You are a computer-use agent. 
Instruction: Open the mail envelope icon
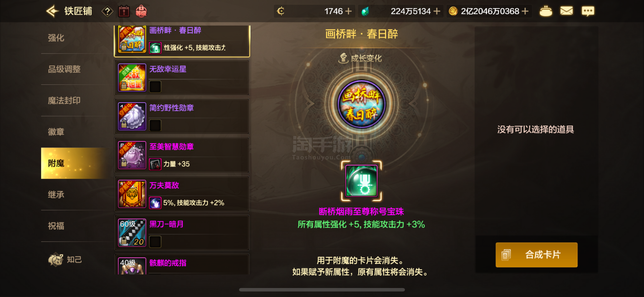click(566, 11)
